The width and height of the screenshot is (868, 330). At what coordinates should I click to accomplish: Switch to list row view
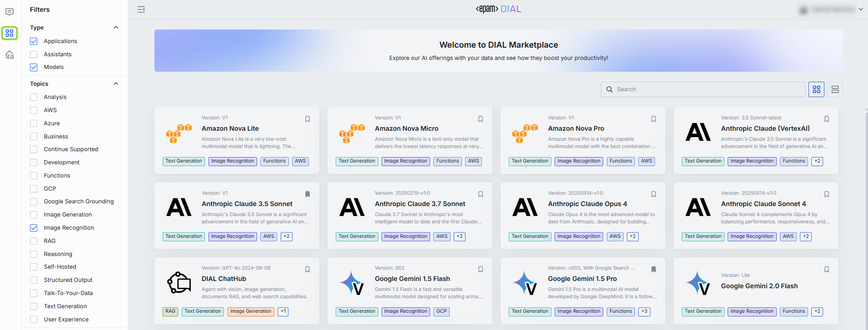tap(835, 89)
